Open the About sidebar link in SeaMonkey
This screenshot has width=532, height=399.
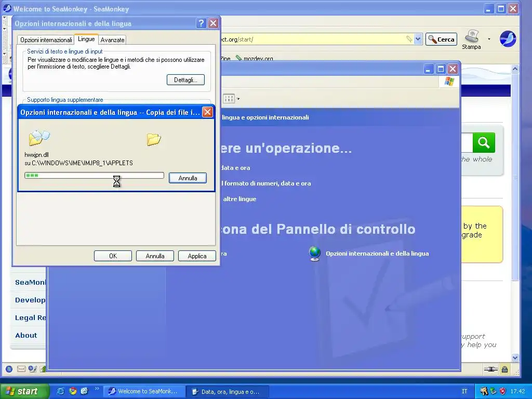tap(26, 335)
